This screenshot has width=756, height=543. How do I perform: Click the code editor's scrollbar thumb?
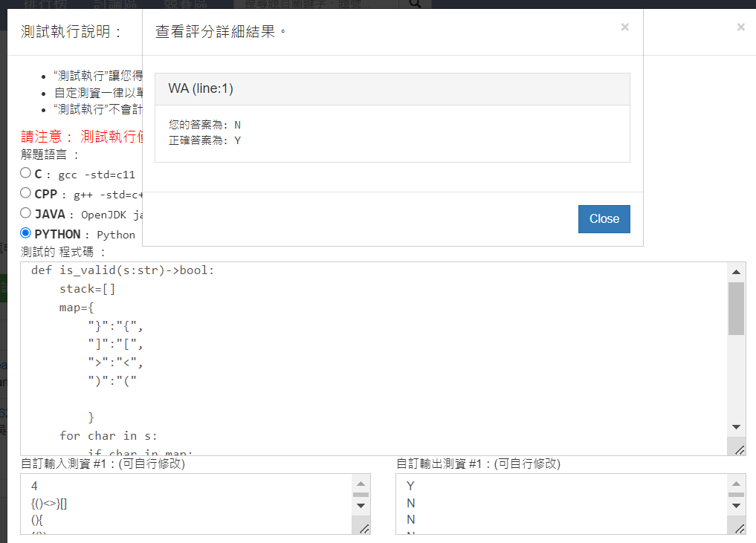pos(736,308)
